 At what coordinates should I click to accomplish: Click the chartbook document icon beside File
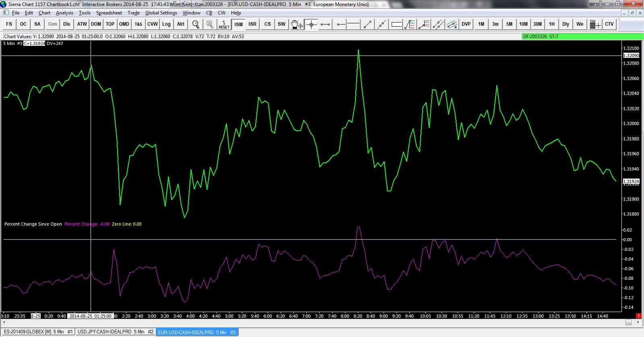(6, 13)
